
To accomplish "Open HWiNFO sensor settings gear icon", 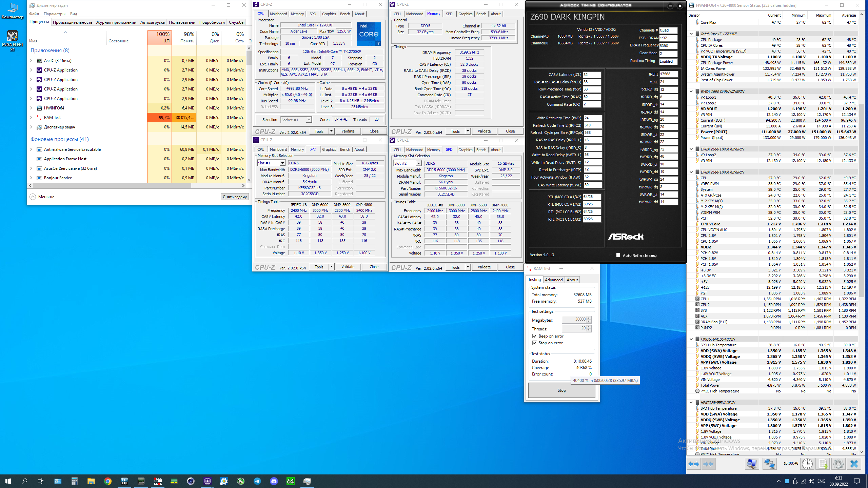I will tap(838, 464).
